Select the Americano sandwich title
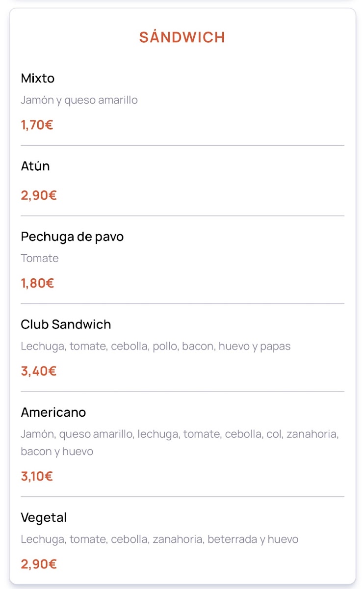The height and width of the screenshot is (589, 364). 53,412
